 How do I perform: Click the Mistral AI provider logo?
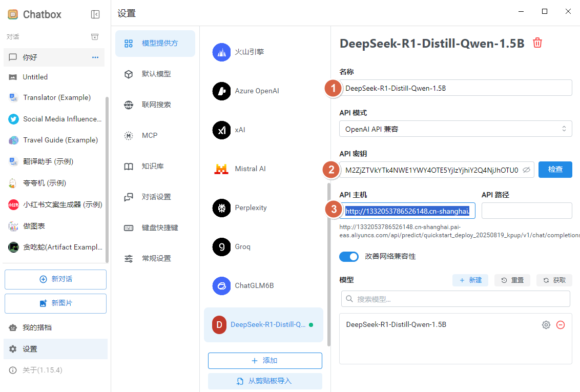point(221,169)
